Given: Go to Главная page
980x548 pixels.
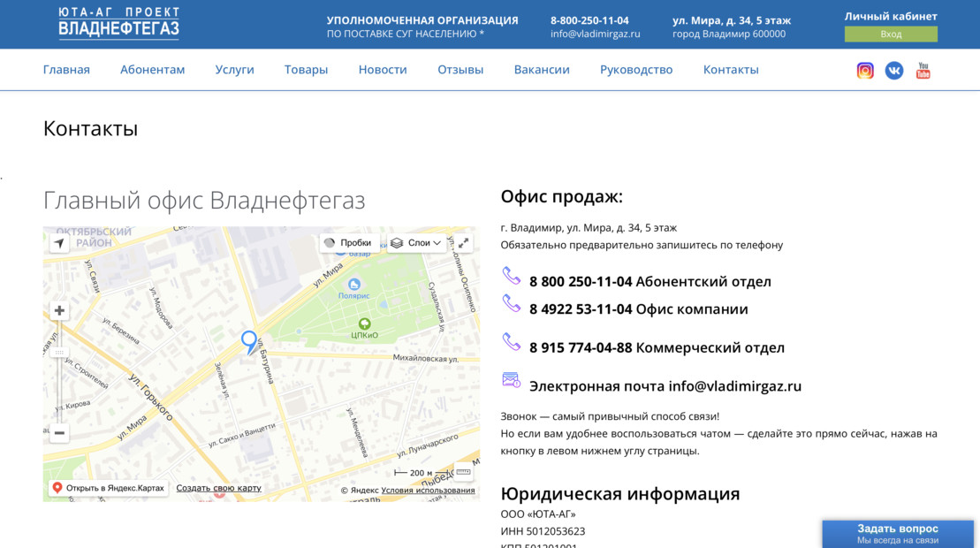Looking at the screenshot, I should pyautogui.click(x=66, y=69).
